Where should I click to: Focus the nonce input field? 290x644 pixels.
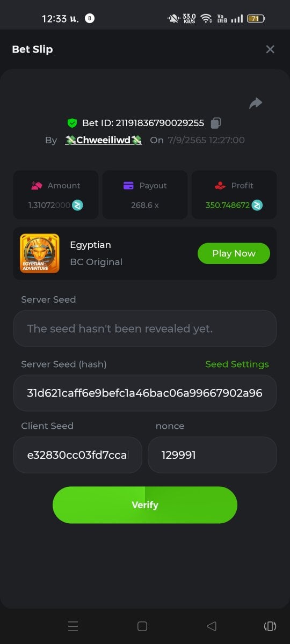[212, 455]
